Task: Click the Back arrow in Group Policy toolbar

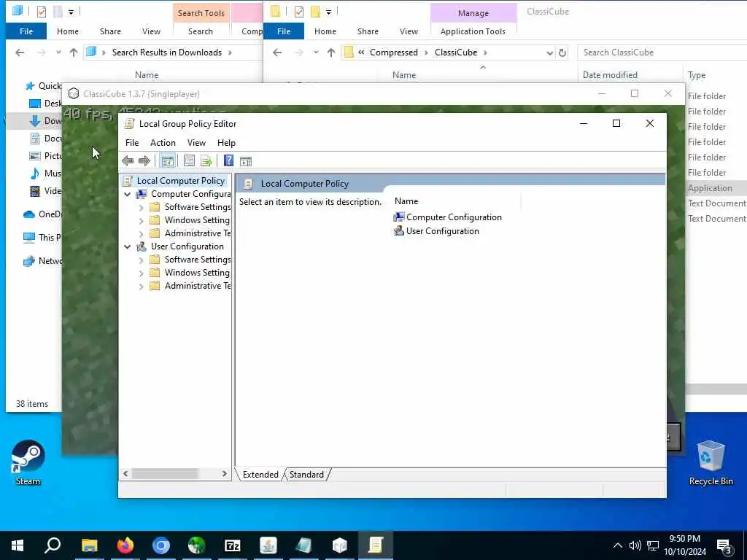Action: pos(128,161)
